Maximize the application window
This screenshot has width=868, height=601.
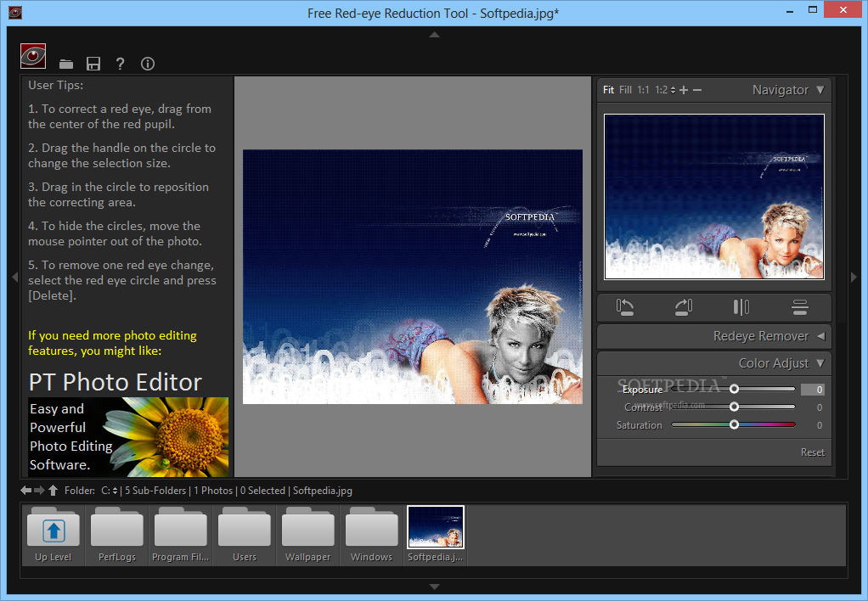pos(813,10)
